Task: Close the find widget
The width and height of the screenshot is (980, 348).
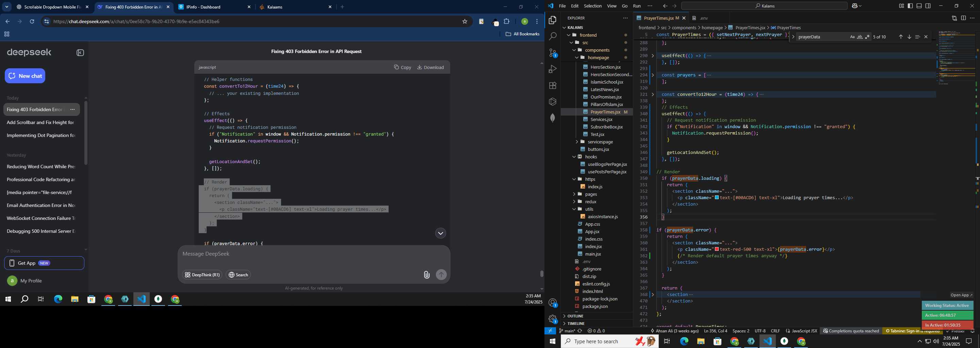Action: [926, 37]
